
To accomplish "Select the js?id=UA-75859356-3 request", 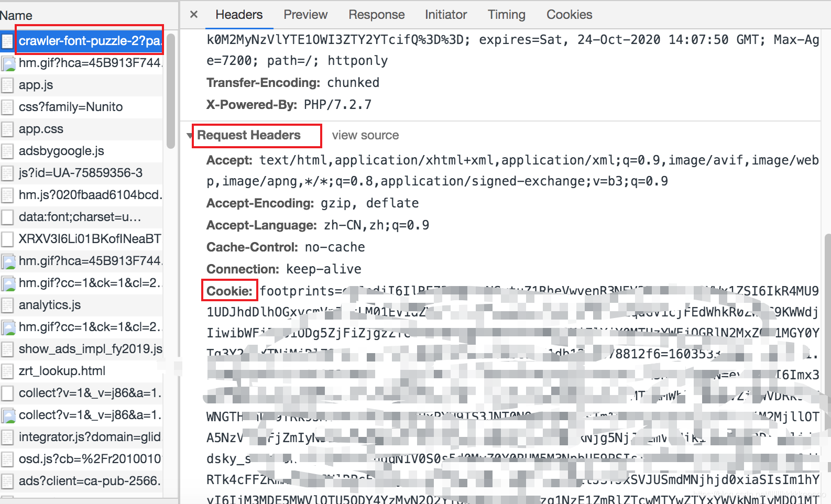I will (x=81, y=173).
